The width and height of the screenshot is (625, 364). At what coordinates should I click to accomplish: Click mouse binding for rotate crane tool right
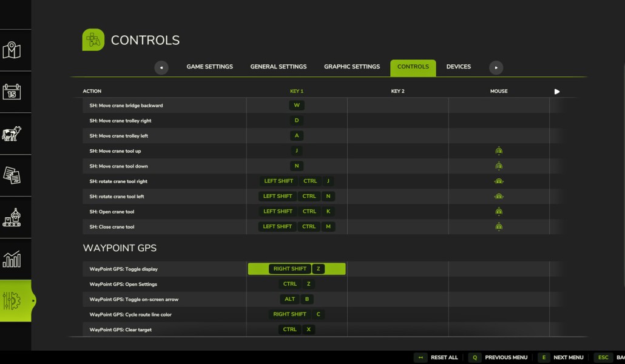pyautogui.click(x=499, y=181)
